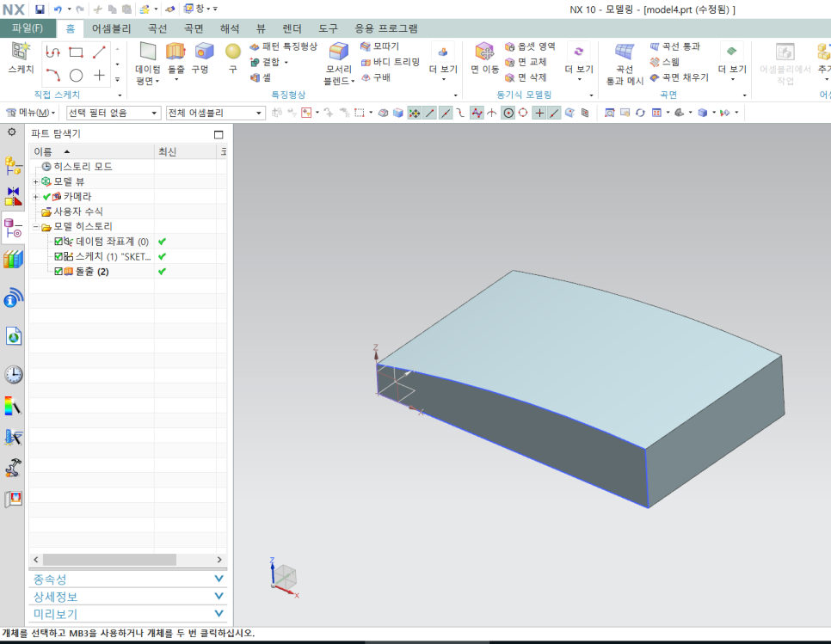The image size is (831, 644).
Task: Open the Assembly Navigator sidebar tab
Action: click(13, 166)
